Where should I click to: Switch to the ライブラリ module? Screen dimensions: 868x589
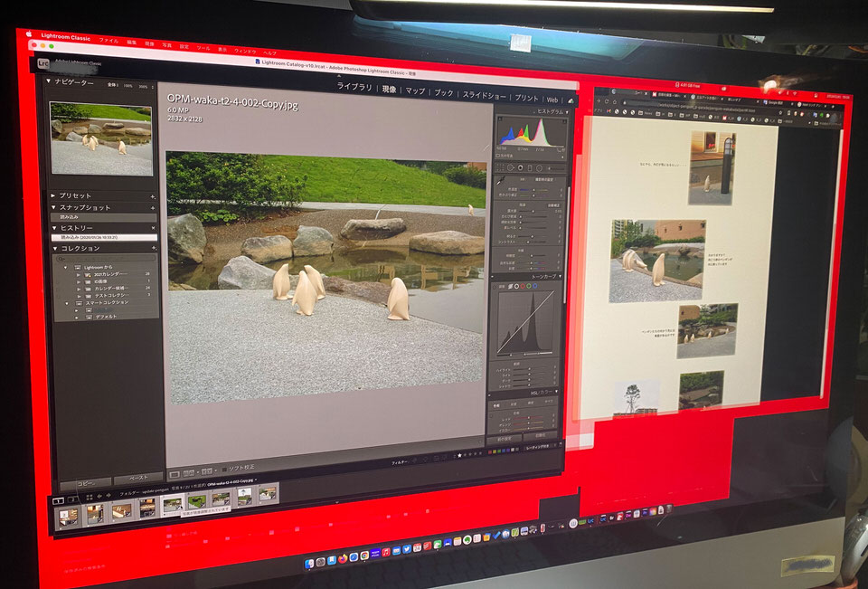pyautogui.click(x=354, y=88)
